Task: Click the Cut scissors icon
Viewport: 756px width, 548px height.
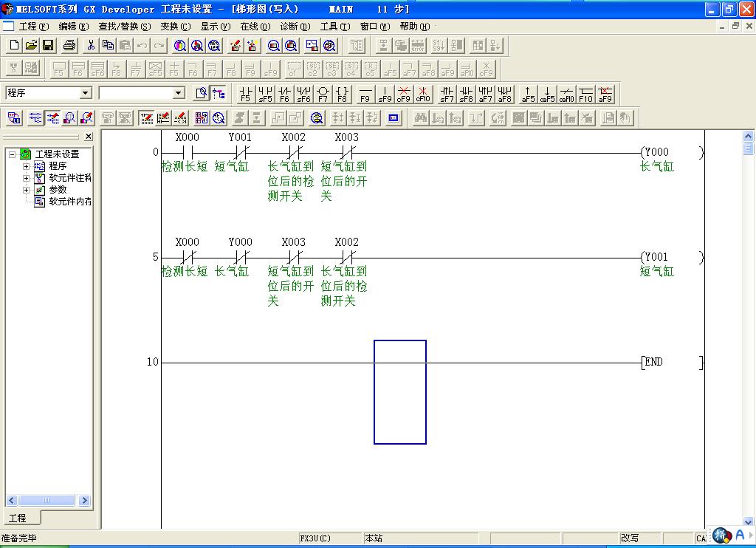Action: coord(91,46)
